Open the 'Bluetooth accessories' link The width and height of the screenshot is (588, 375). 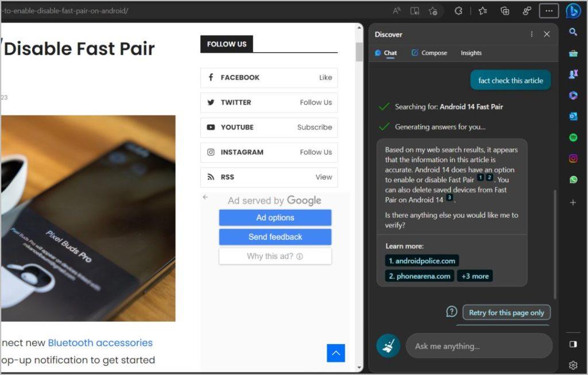[x=100, y=343]
